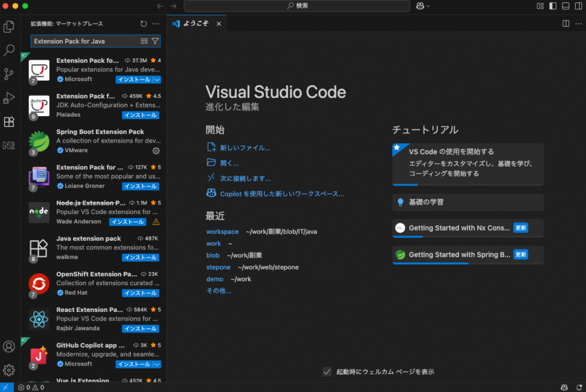Toggle the primary side bar visibility
The image size is (586, 392).
[x=553, y=6]
